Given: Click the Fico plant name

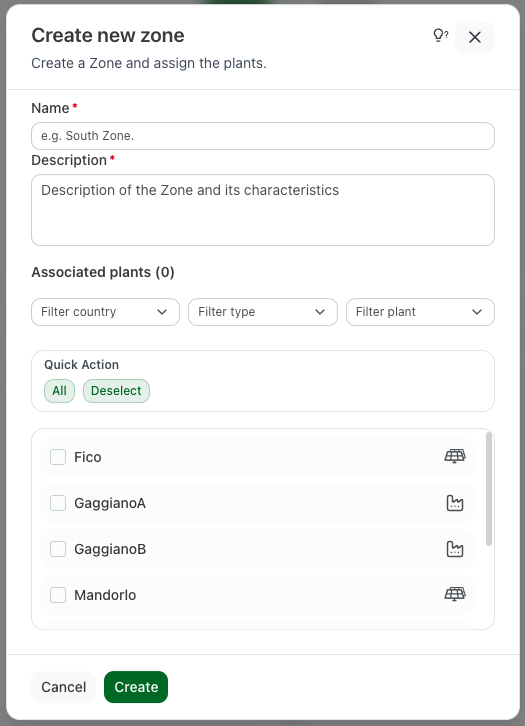Looking at the screenshot, I should 88,457.
